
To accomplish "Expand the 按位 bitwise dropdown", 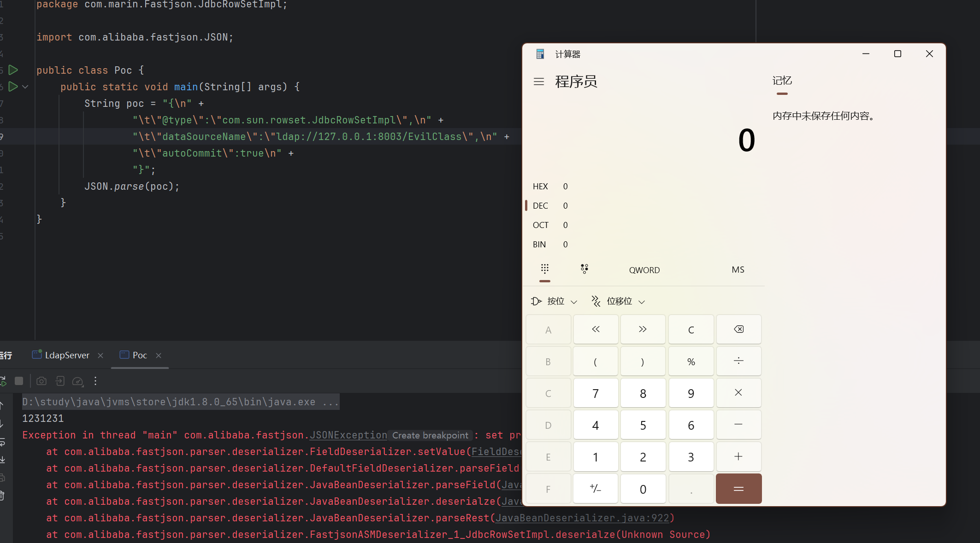I will pos(555,302).
